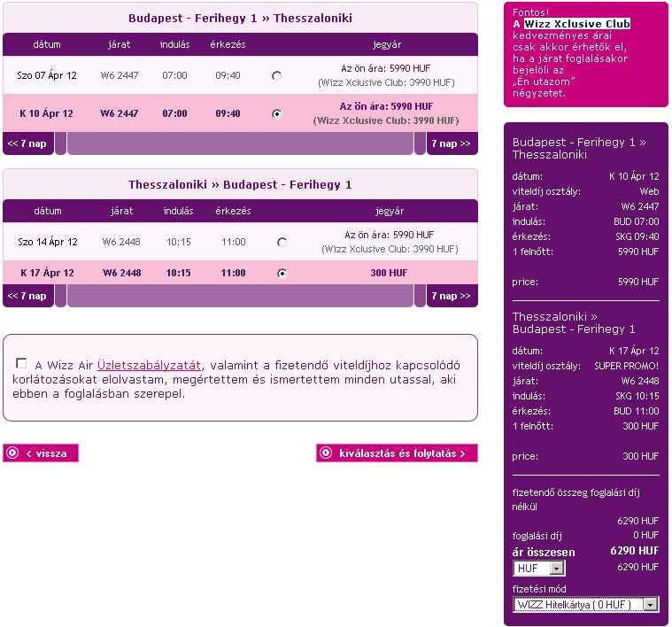Select return flight on K 17 Ápr 12
The image size is (672, 627).
(x=282, y=273)
